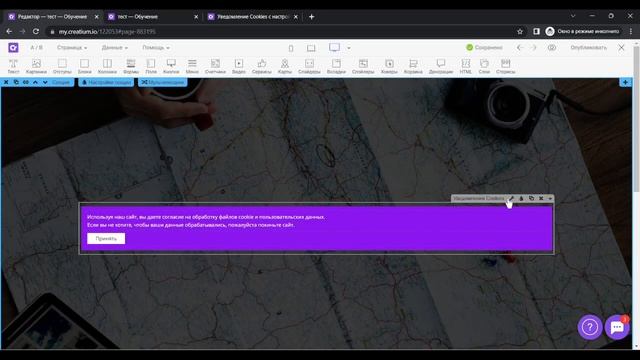Move the section up
Image resolution: width=640 pixels, height=360 pixels.
pos(36,82)
